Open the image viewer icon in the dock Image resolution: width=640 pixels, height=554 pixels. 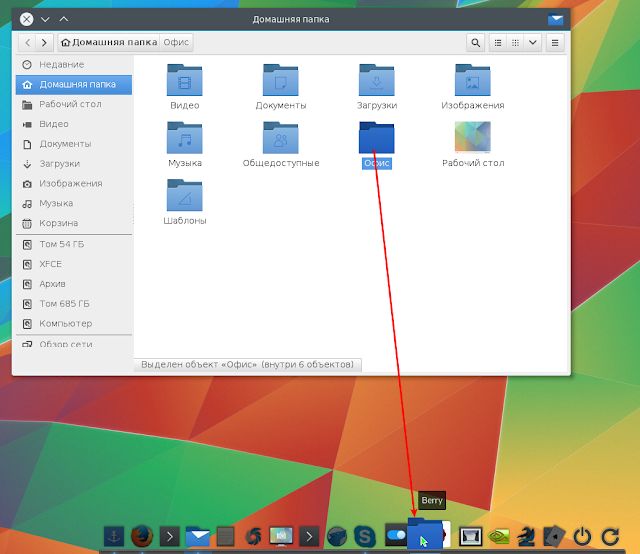tap(471, 536)
